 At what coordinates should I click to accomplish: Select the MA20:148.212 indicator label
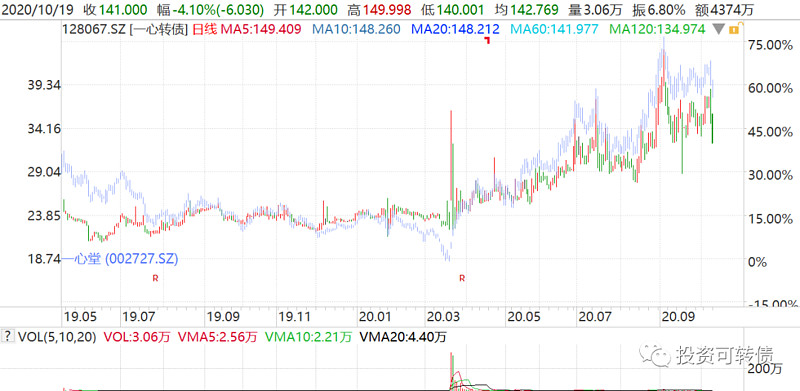coord(455,30)
